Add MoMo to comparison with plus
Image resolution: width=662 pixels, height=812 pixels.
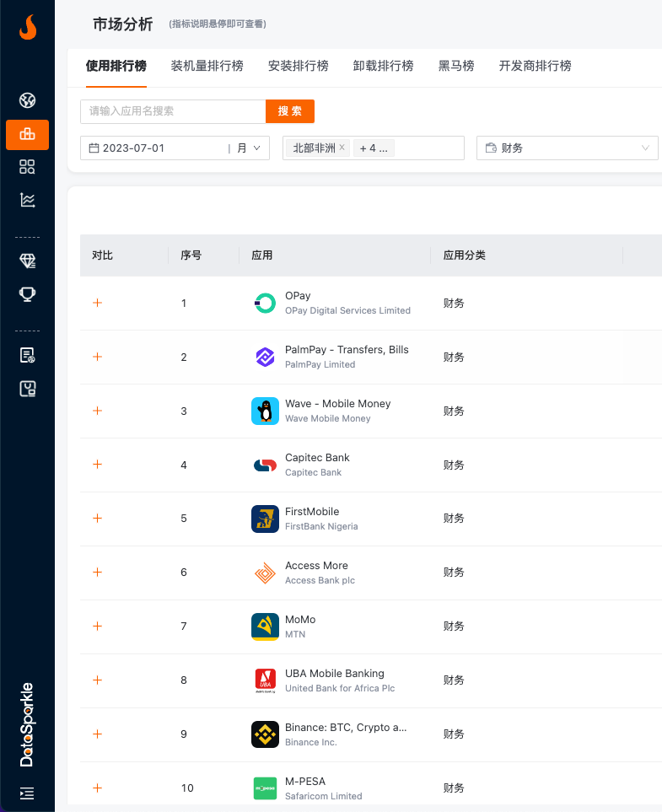pyautogui.click(x=97, y=626)
